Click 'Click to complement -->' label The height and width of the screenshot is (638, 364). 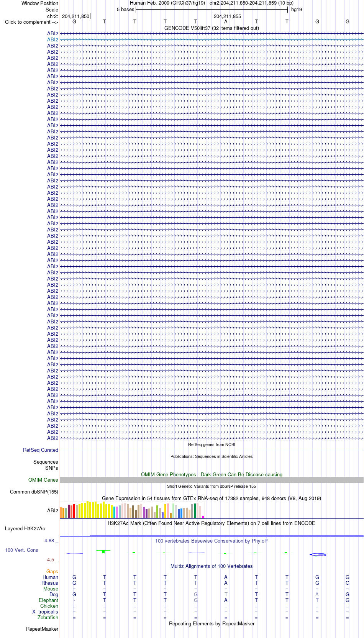point(31,22)
